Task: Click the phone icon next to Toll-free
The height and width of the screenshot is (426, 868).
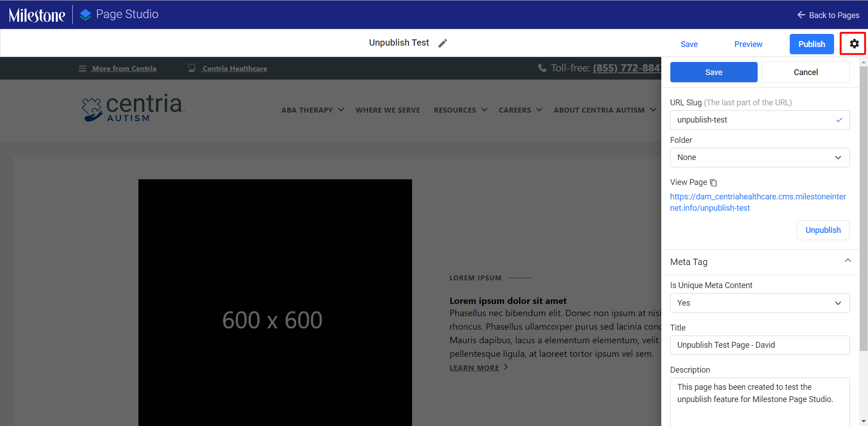Action: coord(542,68)
